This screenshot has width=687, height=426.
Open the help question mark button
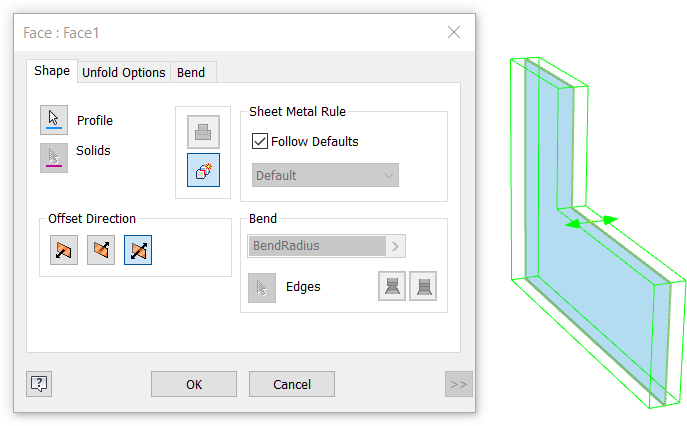(39, 384)
